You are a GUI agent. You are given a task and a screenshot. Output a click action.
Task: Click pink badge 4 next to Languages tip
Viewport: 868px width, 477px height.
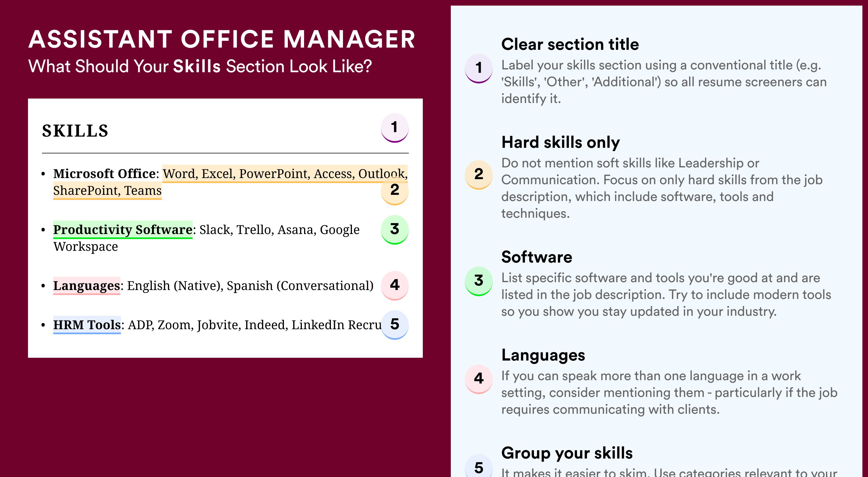(479, 379)
